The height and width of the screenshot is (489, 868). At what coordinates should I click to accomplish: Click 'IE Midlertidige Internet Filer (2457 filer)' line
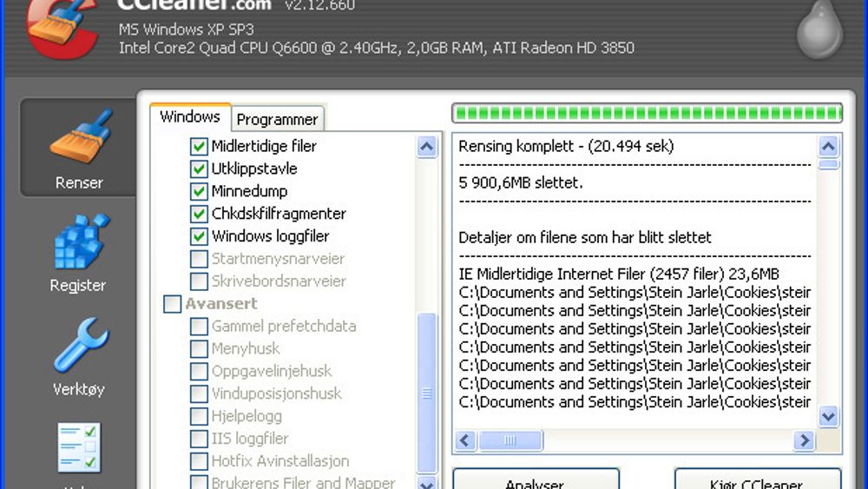619,274
